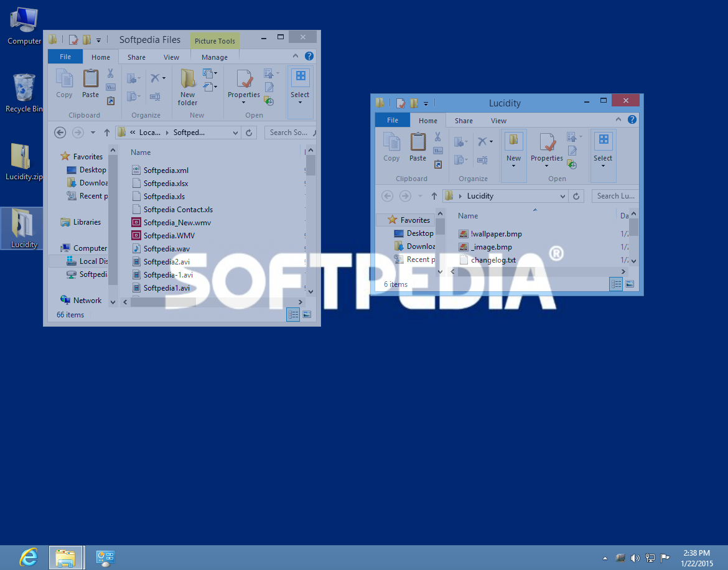The height and width of the screenshot is (570, 728).
Task: Collapse the ribbon in Softpedia Files window
Action: point(296,56)
